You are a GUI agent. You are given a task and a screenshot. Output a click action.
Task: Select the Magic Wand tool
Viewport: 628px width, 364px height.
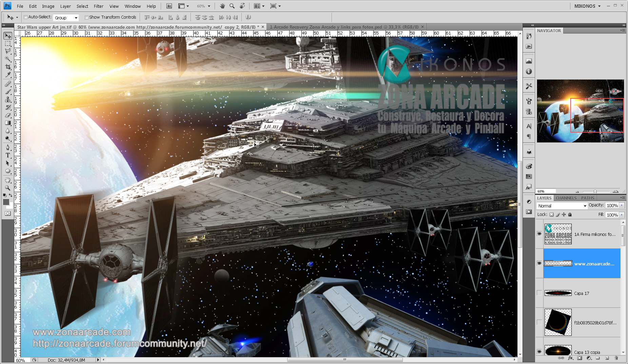[x=8, y=59]
